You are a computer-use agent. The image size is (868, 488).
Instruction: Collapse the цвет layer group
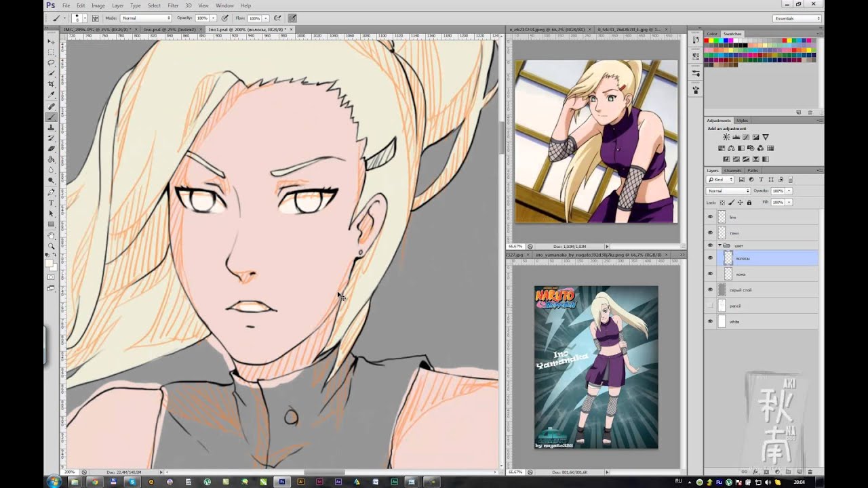pos(719,245)
